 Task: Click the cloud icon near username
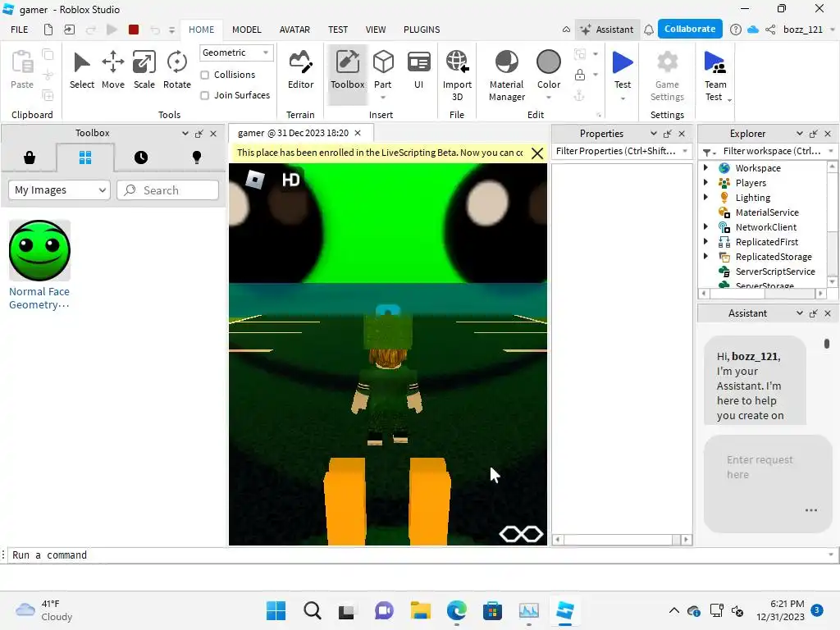pyautogui.click(x=753, y=30)
